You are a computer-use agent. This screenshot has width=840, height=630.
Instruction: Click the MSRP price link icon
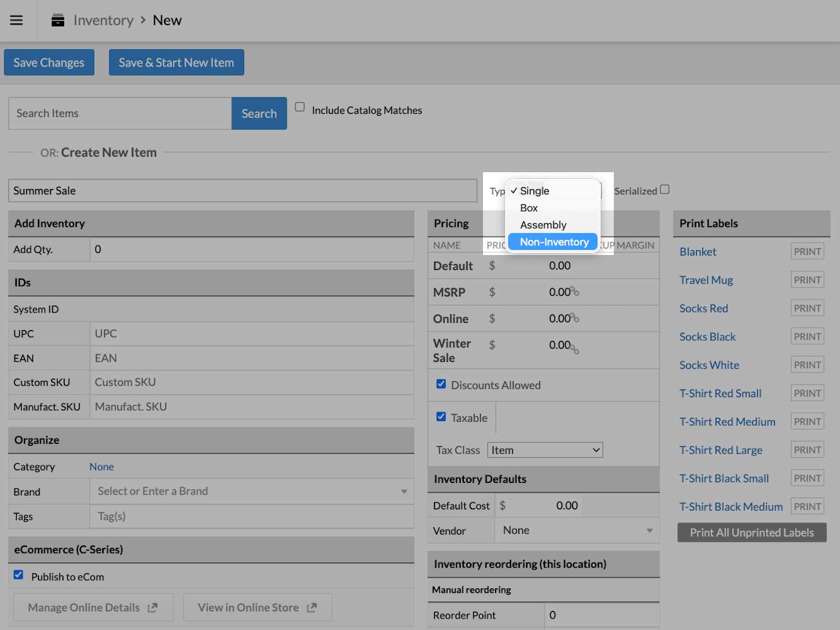[x=575, y=292]
